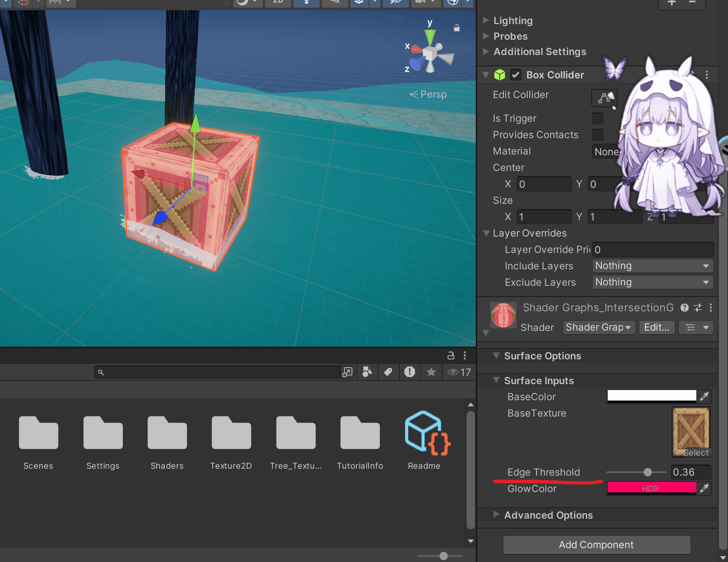728x562 pixels.
Task: Click the Edit Collider icon button
Action: point(604,98)
